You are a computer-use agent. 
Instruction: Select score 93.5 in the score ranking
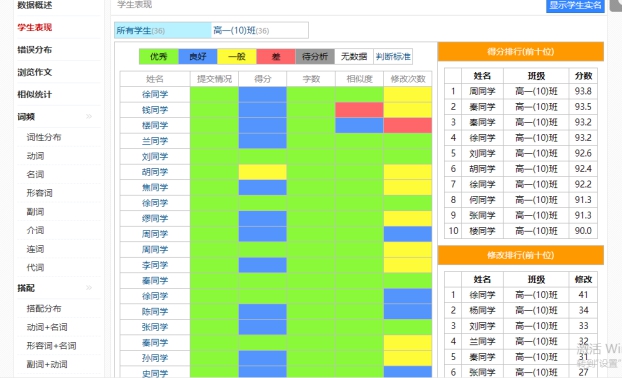coord(583,107)
